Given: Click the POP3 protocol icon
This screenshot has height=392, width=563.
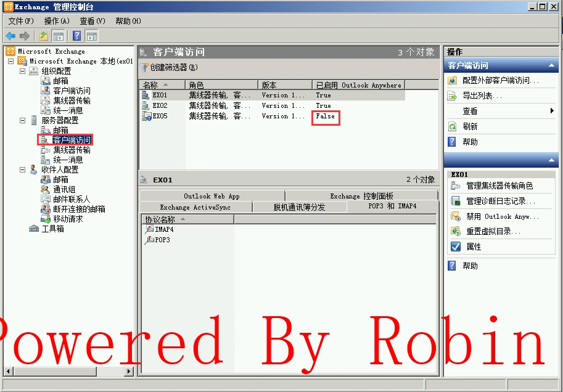Looking at the screenshot, I should coord(149,240).
